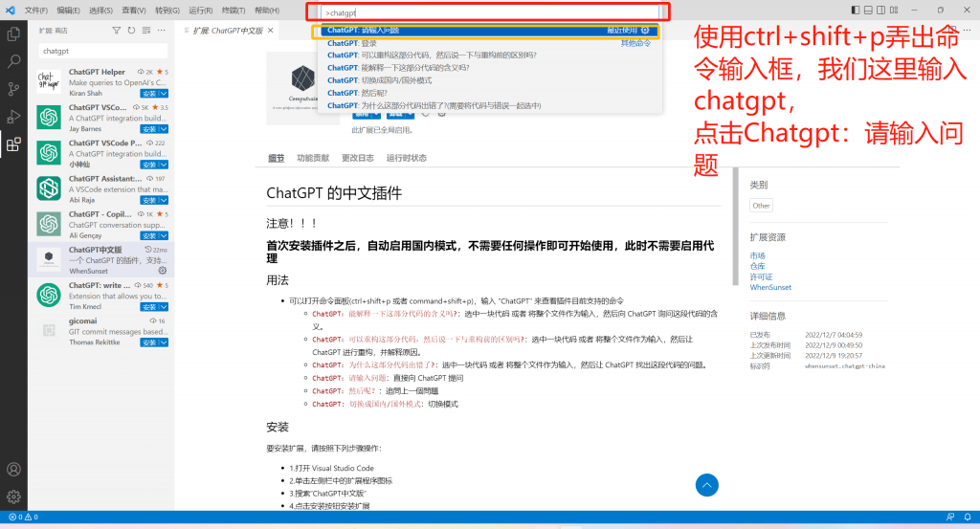The width and height of the screenshot is (980, 529).
Task: Run command ChatGPT: 然后呢?
Action: (x=491, y=93)
